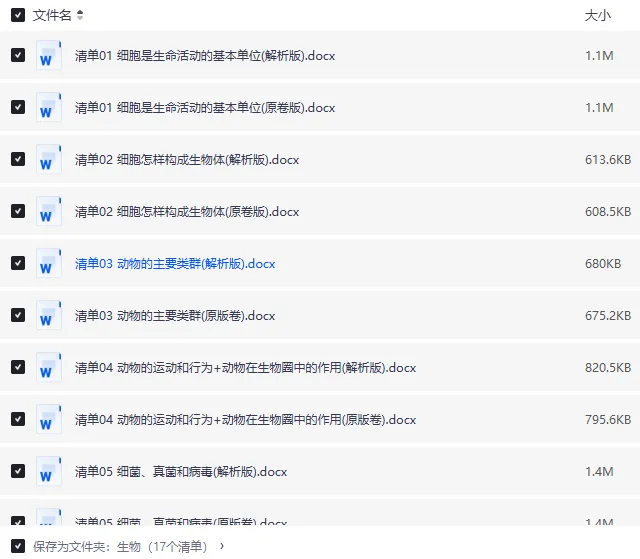
Task: Click 1.1M size of 清单01 (解析版)
Action: pos(599,55)
